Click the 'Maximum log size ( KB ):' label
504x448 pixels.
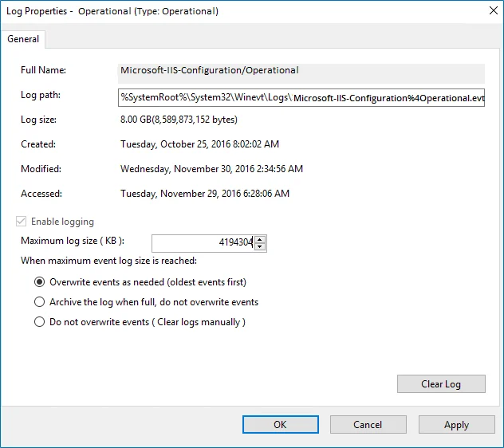[73, 241]
